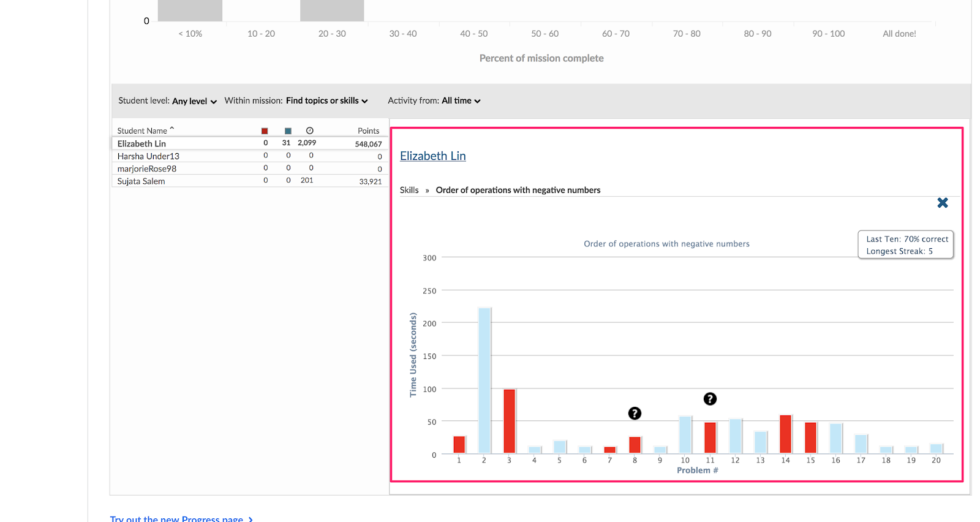The image size is (980, 522).
Task: Click the red square column header icon
Action: (x=265, y=131)
